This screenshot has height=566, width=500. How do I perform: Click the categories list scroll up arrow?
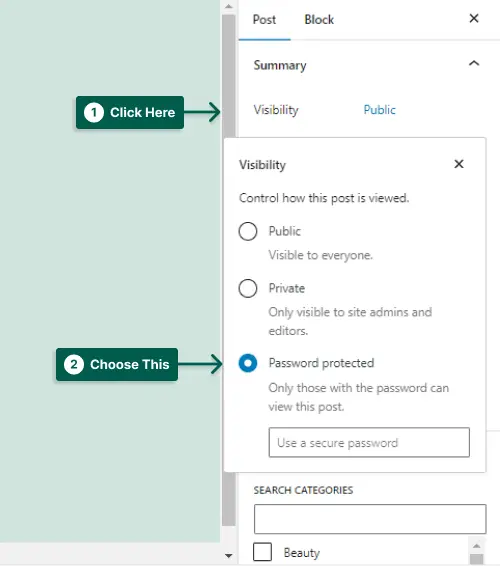(x=477, y=545)
